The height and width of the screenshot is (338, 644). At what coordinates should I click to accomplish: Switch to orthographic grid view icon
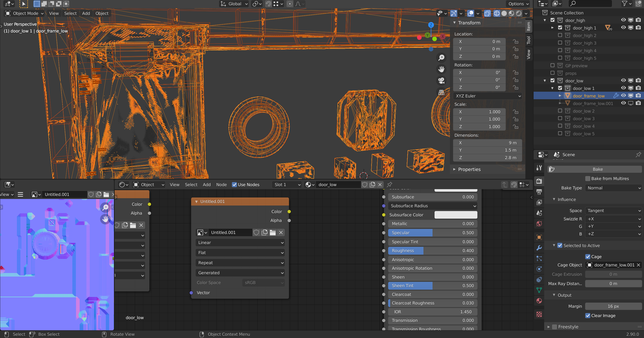(441, 92)
